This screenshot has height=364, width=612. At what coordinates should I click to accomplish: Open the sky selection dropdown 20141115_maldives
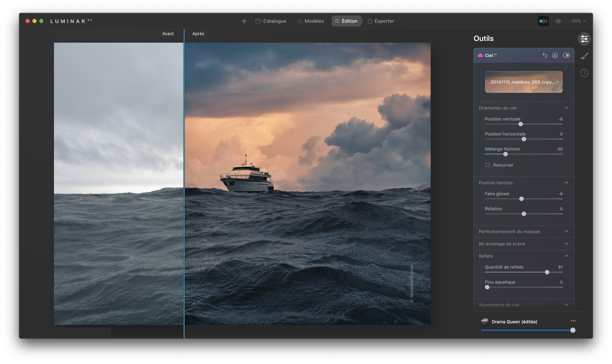click(524, 82)
